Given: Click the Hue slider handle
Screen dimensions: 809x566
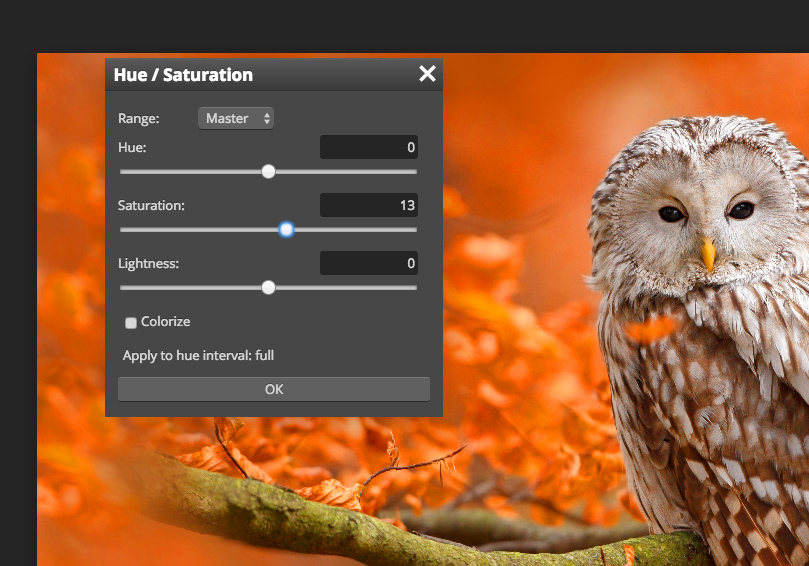Looking at the screenshot, I should click(x=268, y=172).
